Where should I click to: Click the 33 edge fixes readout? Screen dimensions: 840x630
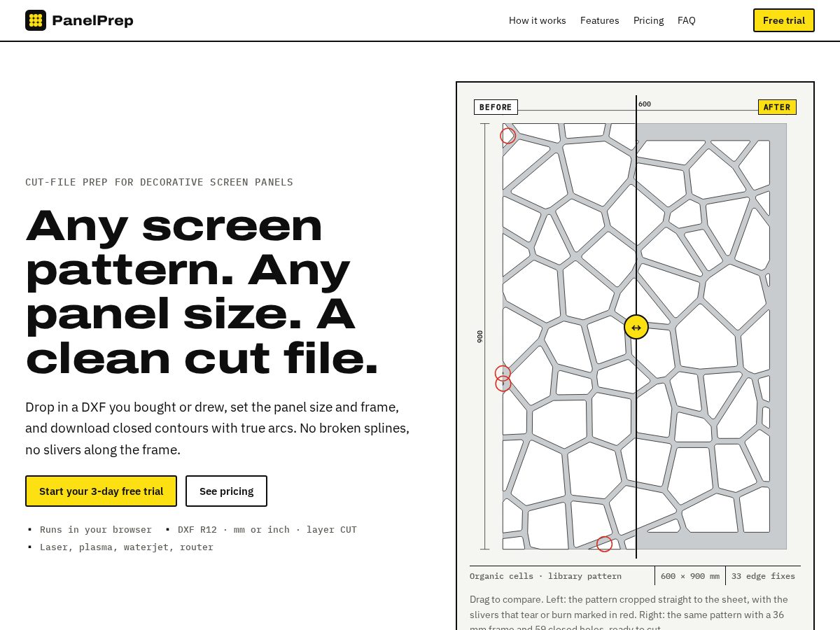coord(763,576)
